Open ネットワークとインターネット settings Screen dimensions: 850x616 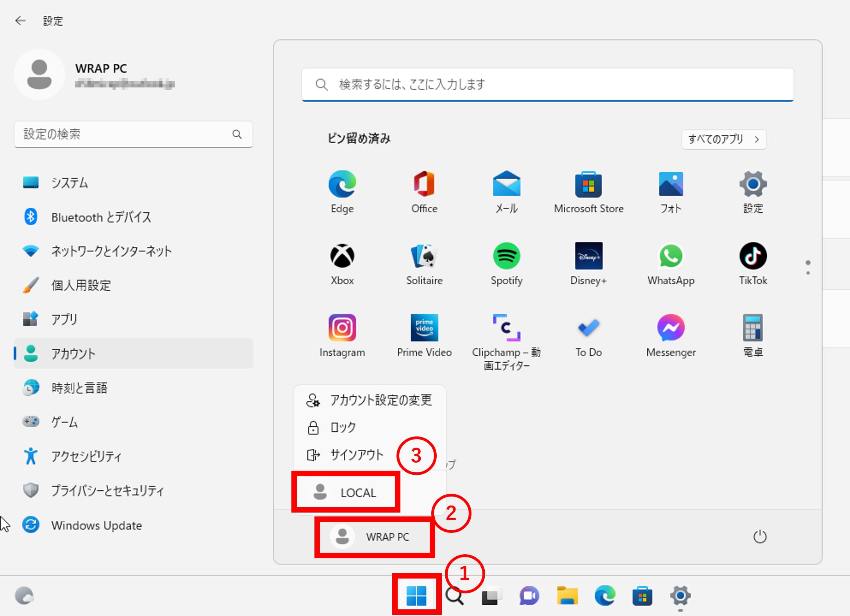[133, 251]
